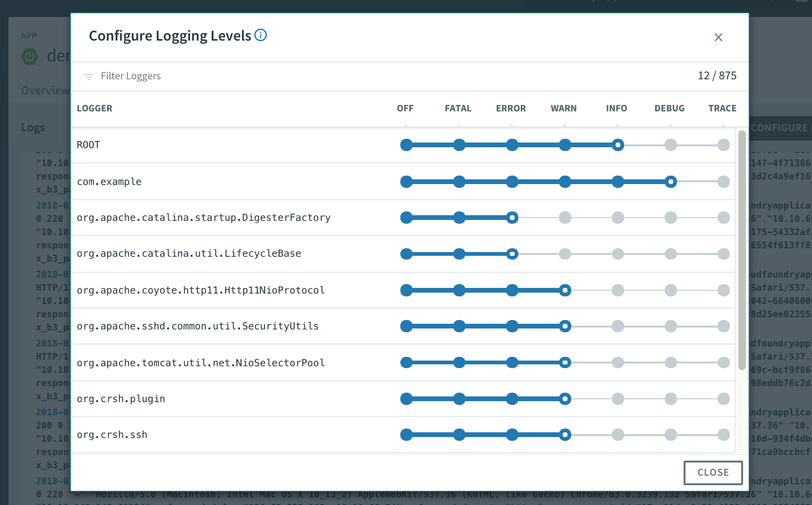
Task: Open the Overview tab in background page
Action: point(45,91)
